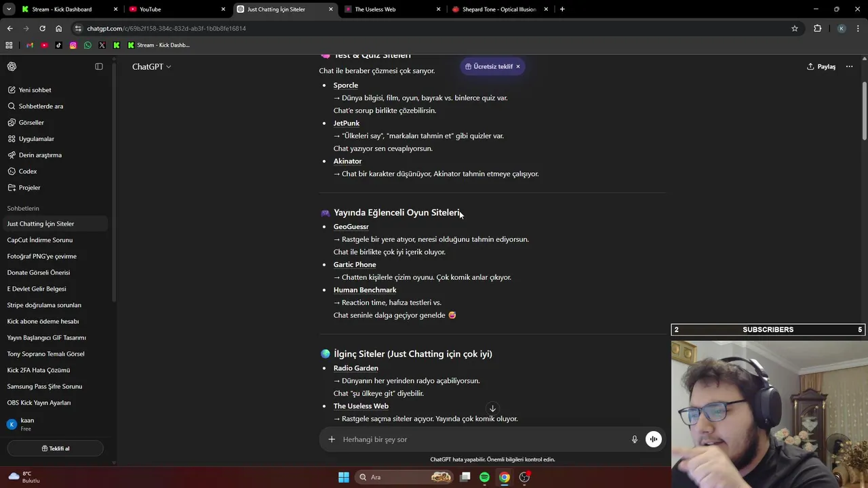
Task: Reload the page with the refresh icon
Action: coord(42,28)
